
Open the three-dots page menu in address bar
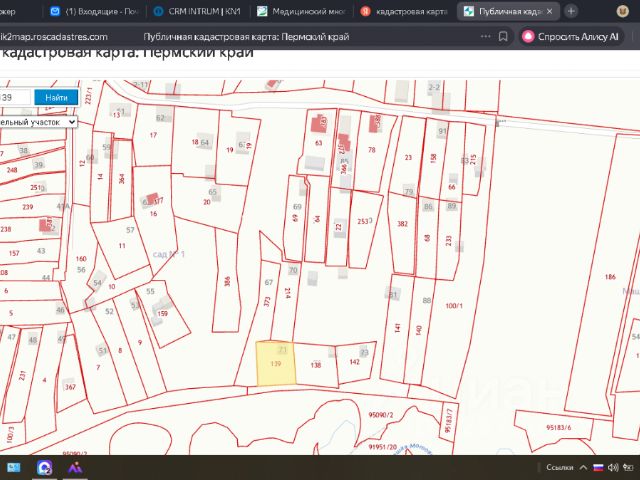tap(485, 36)
